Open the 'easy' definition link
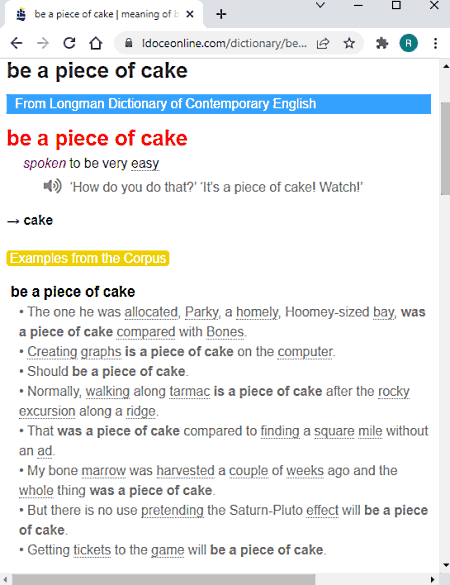The width and height of the screenshot is (450, 585). pyautogui.click(x=145, y=163)
